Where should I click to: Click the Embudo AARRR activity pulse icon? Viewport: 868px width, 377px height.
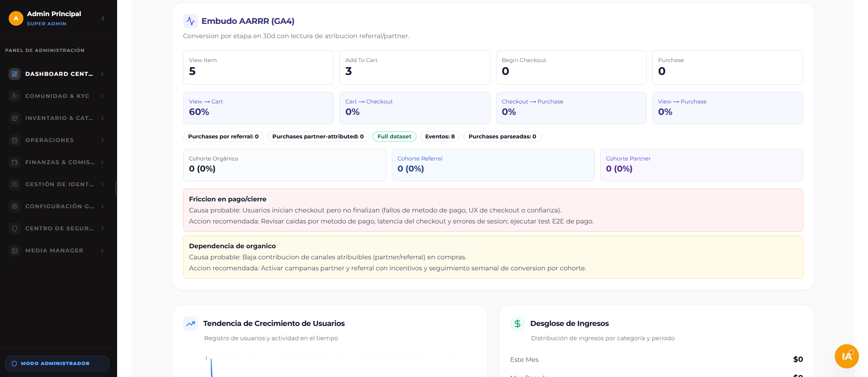pyautogui.click(x=191, y=21)
